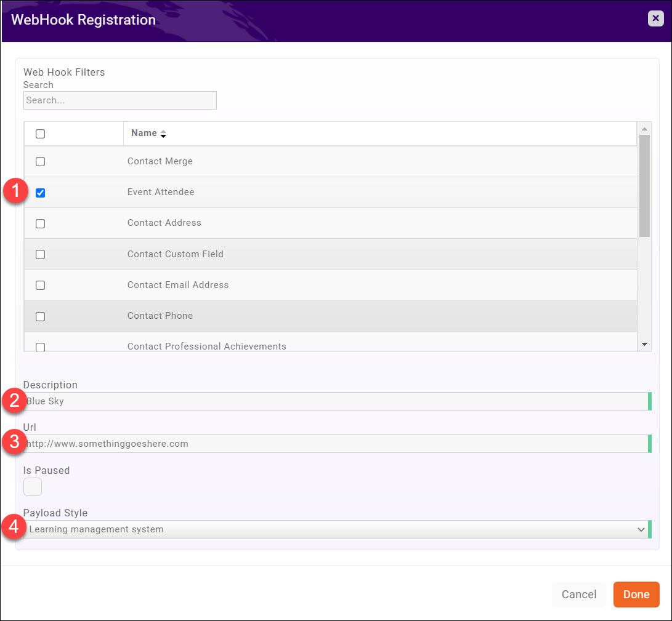Toggle the Is Paused switch
Viewport: 672px width, 621px height.
[x=33, y=487]
